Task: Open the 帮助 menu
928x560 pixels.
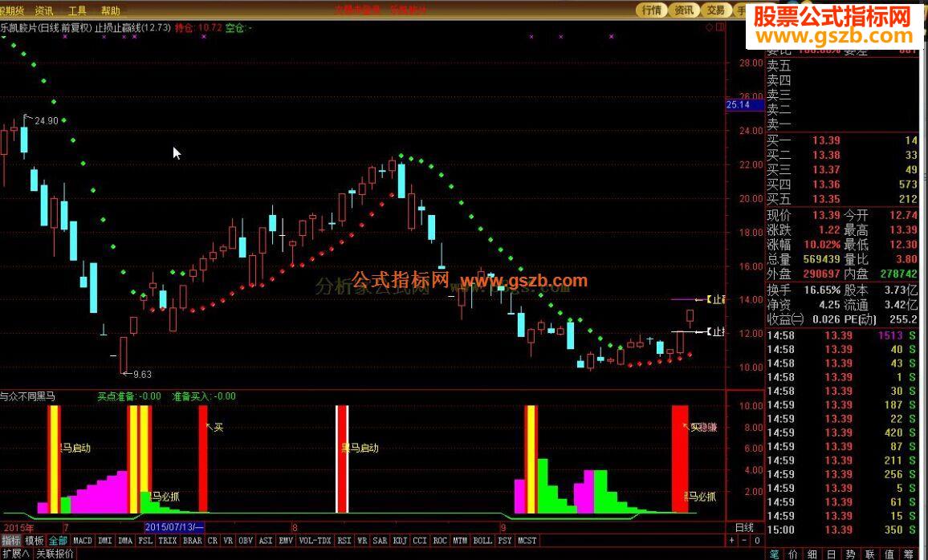Action: (x=110, y=10)
